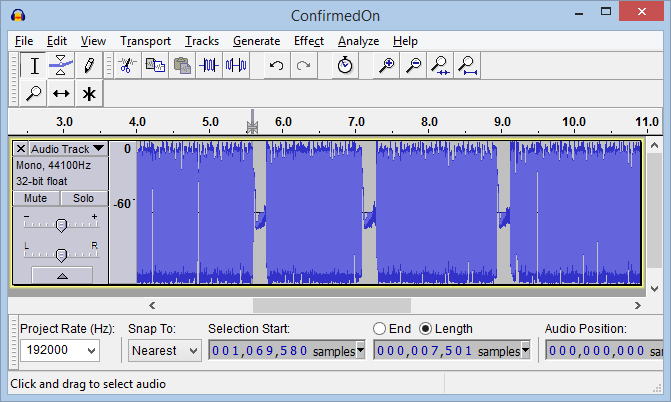The image size is (671, 402).
Task: Click the Silence audio icon
Action: click(x=236, y=66)
